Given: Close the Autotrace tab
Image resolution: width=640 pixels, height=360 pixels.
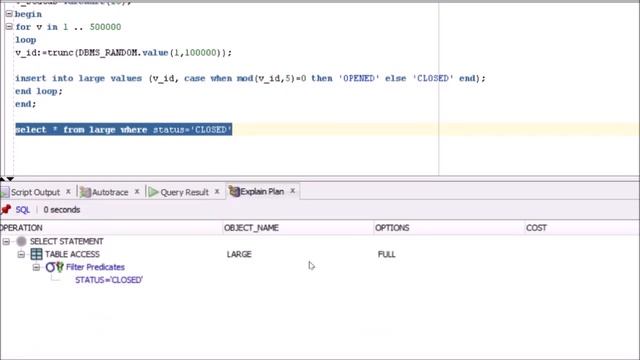Looking at the screenshot, I should 137,191.
